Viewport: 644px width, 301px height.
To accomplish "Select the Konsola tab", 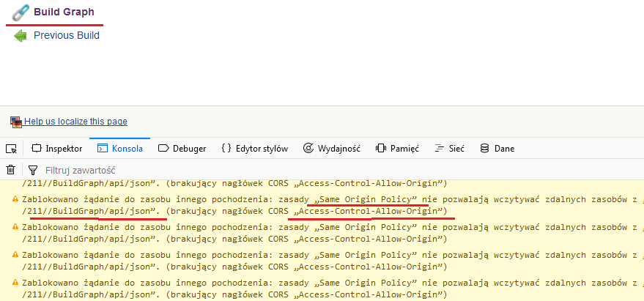I will coord(120,149).
